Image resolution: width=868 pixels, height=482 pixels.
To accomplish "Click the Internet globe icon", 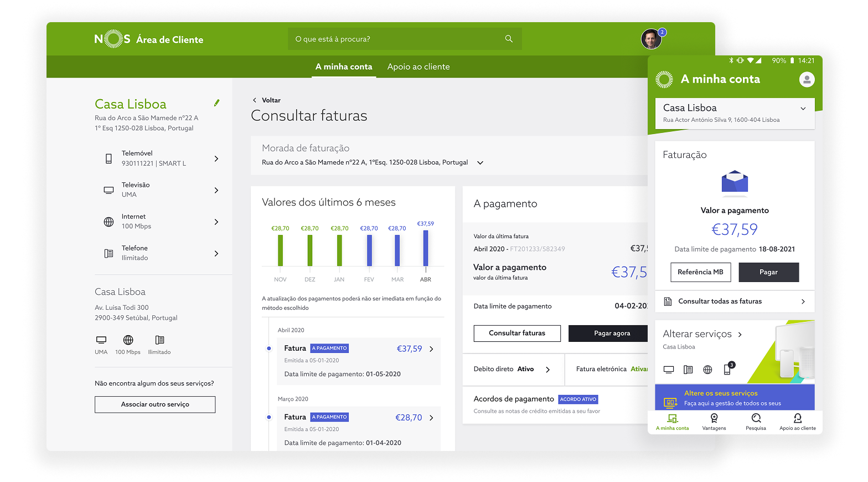I will tap(108, 222).
